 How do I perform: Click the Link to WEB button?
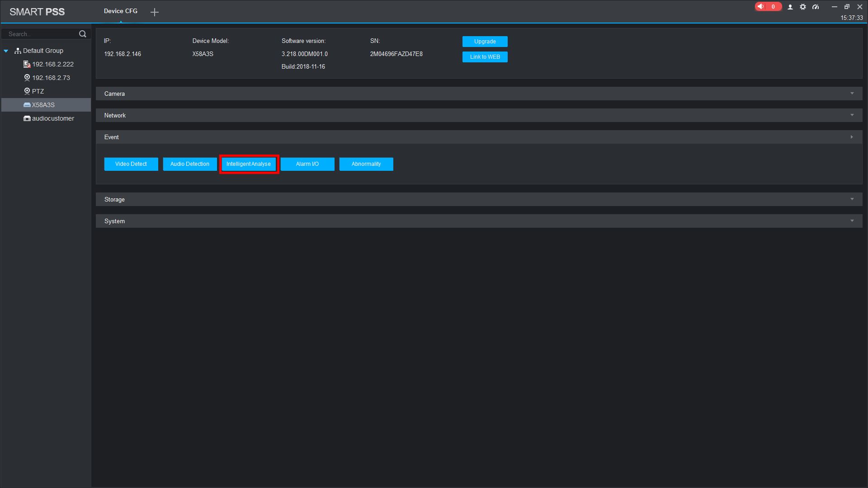click(x=485, y=57)
